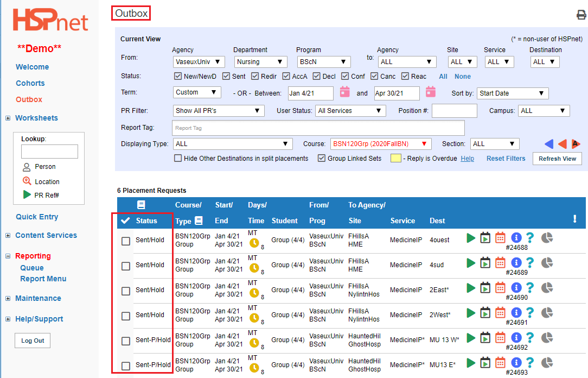This screenshot has width=588, height=378.
Task: Click the Log Out button
Action: pyautogui.click(x=33, y=341)
